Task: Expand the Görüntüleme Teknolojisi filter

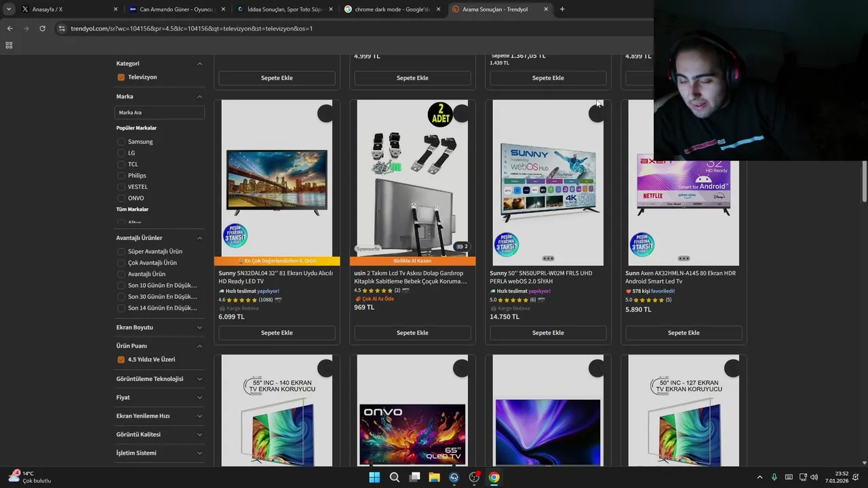Action: (199, 379)
